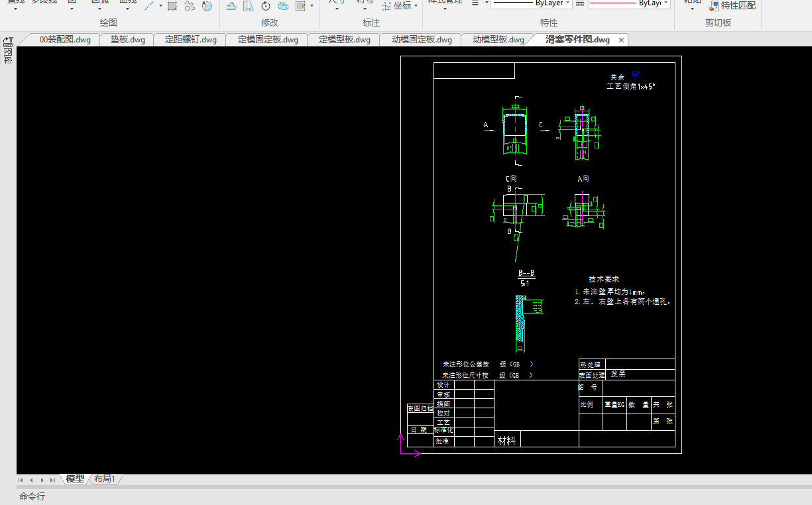The height and width of the screenshot is (505, 812).
Task: Click the lineweight icon beside red ByLayer
Action: coord(580,3)
